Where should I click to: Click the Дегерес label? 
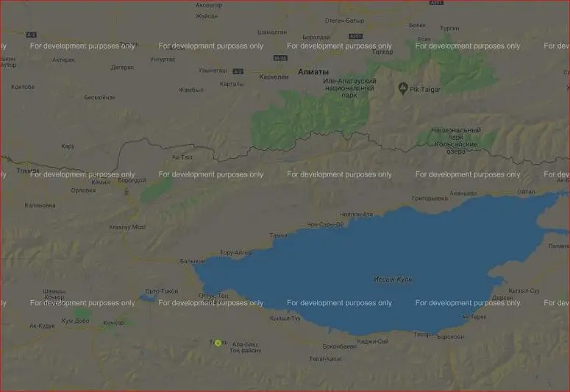[x=122, y=67]
